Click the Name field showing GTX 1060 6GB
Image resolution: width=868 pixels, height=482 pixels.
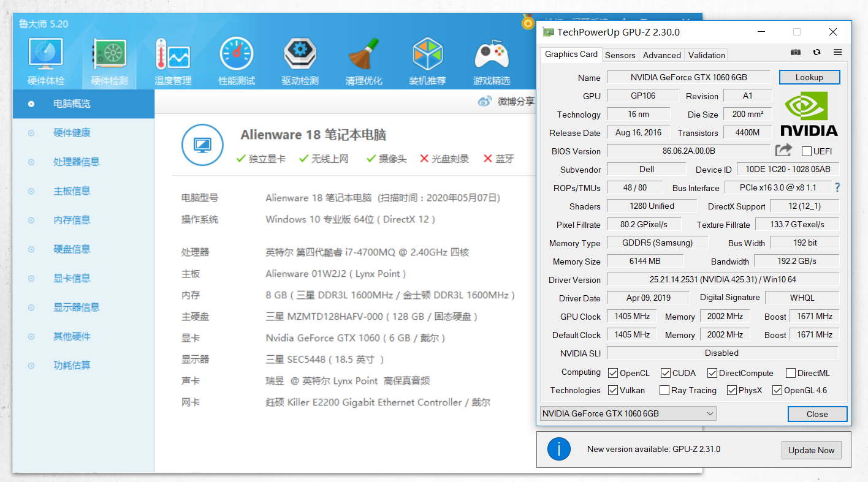689,77
